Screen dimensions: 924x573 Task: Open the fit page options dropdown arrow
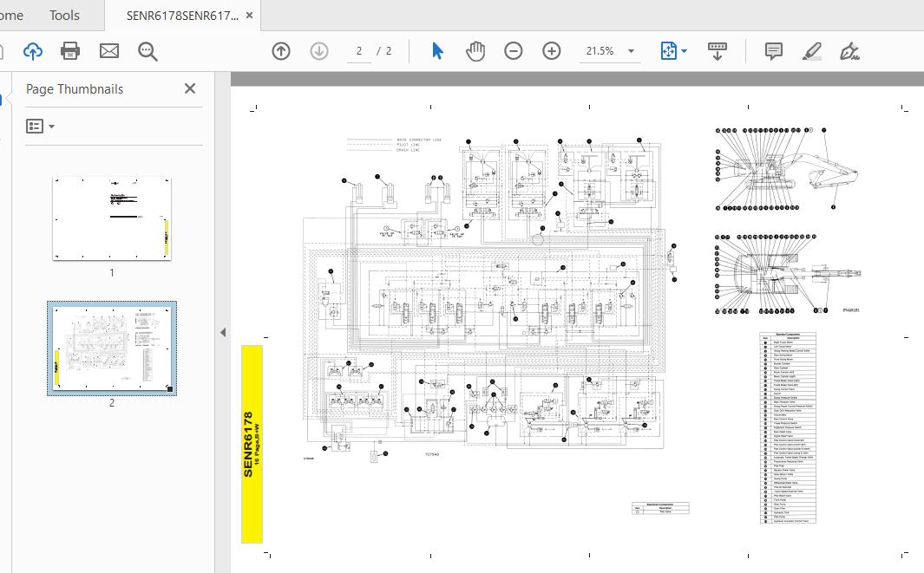click(x=685, y=51)
